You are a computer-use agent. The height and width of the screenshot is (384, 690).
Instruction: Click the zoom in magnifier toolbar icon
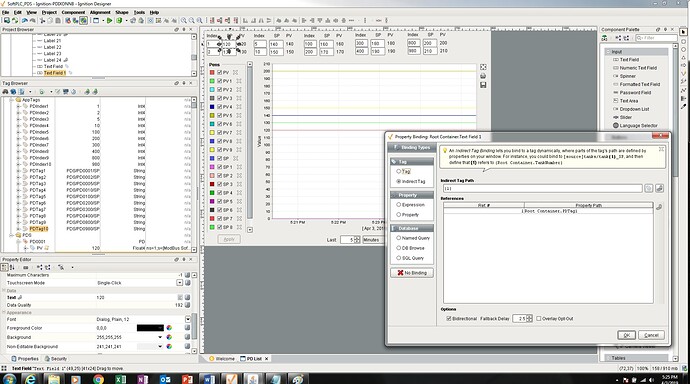(184, 20)
